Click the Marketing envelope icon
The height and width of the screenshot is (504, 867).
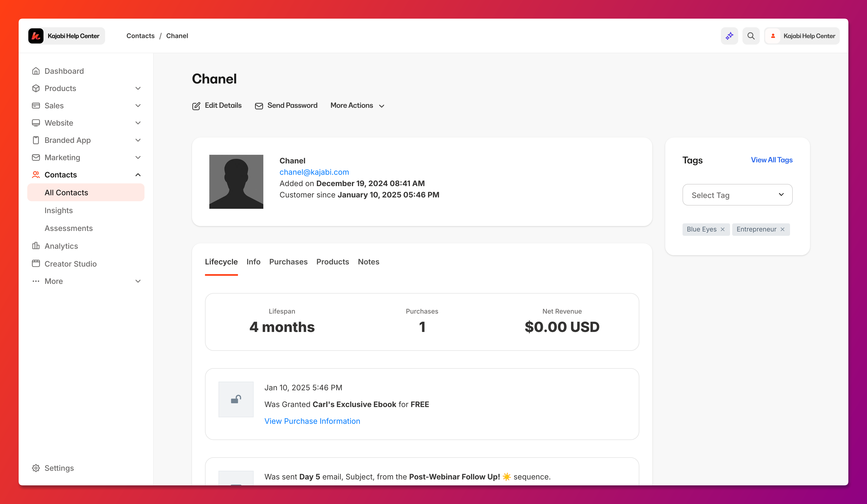coord(36,157)
